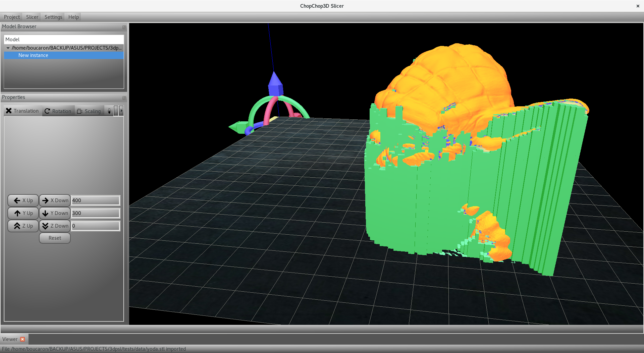Focus the X translation field showing 400
The image size is (644, 353).
96,200
